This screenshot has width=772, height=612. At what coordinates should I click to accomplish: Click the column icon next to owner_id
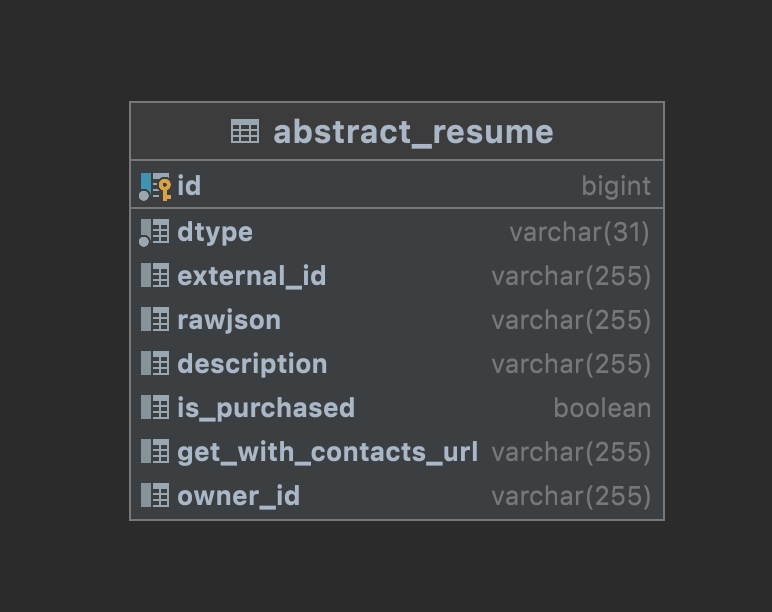[x=155, y=495]
